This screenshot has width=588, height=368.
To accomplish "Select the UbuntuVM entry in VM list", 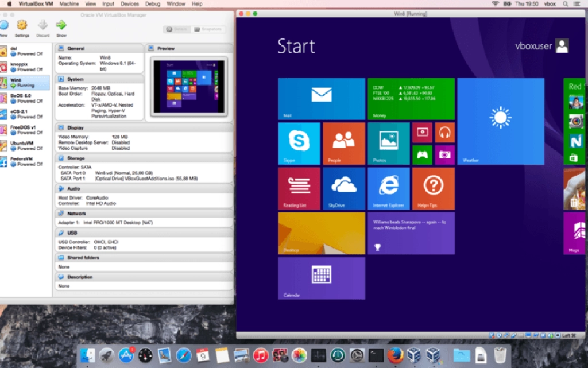I will click(x=22, y=145).
